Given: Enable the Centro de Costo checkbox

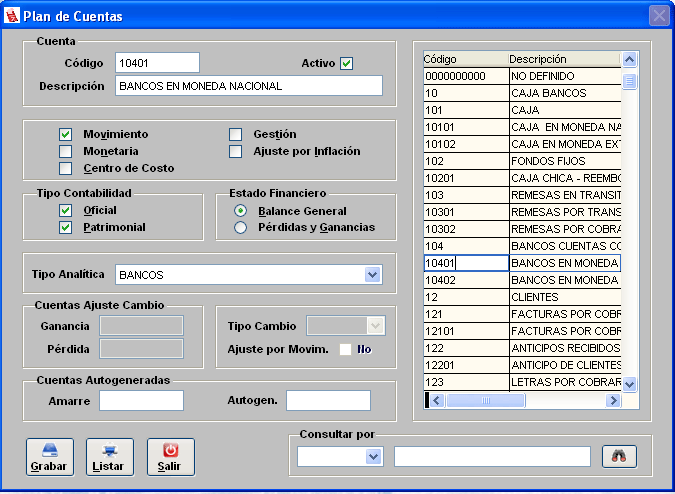Looking at the screenshot, I should 65,168.
